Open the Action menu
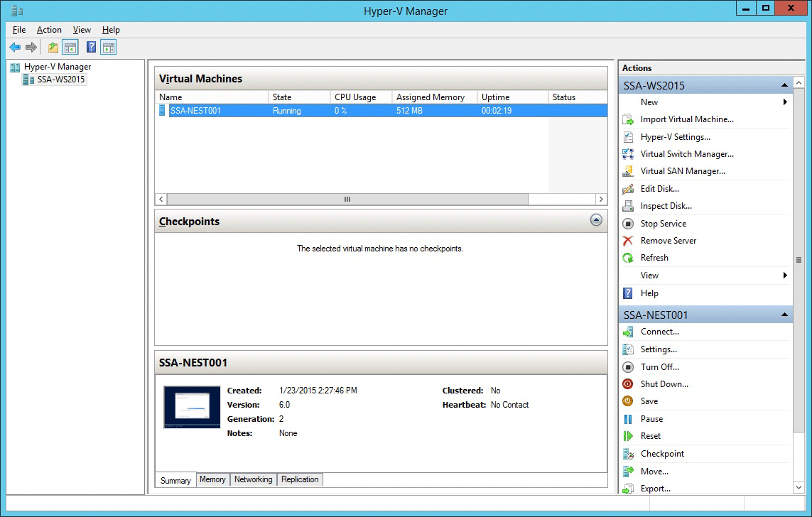Screen dimensions: 812x517 pyautogui.click(x=49, y=30)
